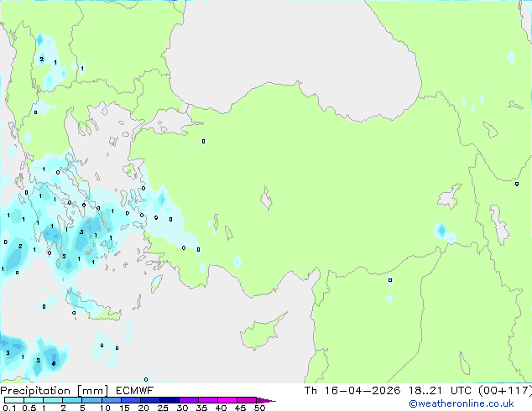Click the 40–45 mm magenta swatch

click(x=227, y=400)
